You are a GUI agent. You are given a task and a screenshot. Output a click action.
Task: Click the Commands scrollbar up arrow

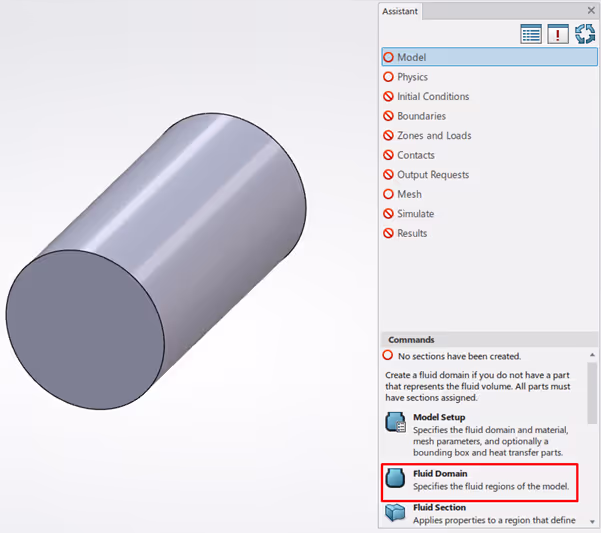592,355
